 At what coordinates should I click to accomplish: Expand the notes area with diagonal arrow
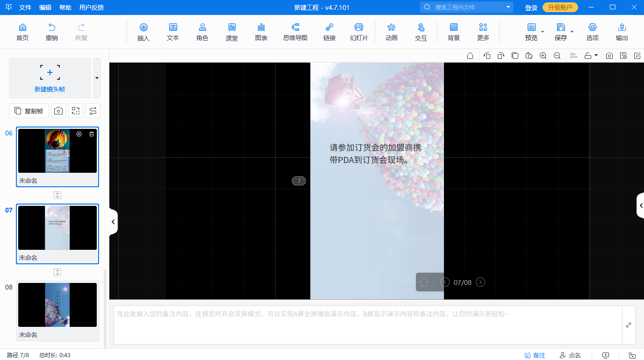point(629,325)
